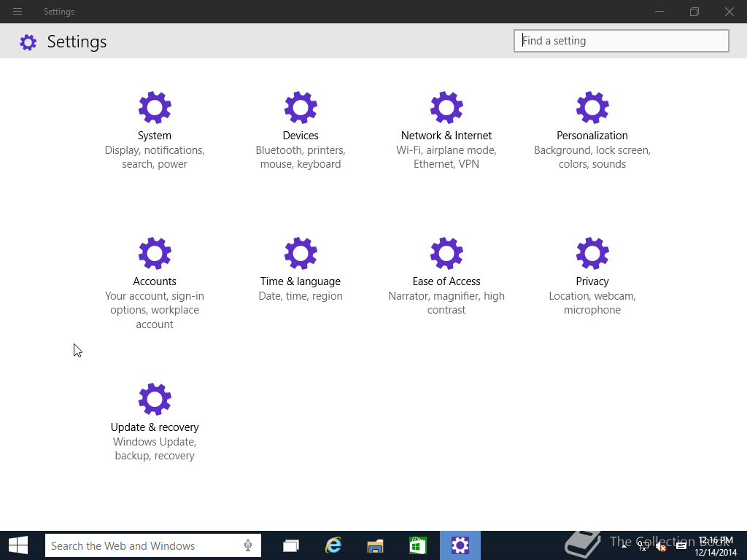Viewport: 747px width, 560px height.
Task: Click 'Display, notifications, search, power' description
Action: [x=155, y=157]
